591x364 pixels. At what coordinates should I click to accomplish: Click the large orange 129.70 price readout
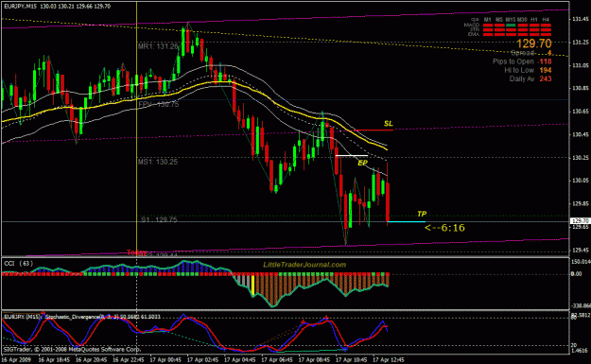coord(534,43)
